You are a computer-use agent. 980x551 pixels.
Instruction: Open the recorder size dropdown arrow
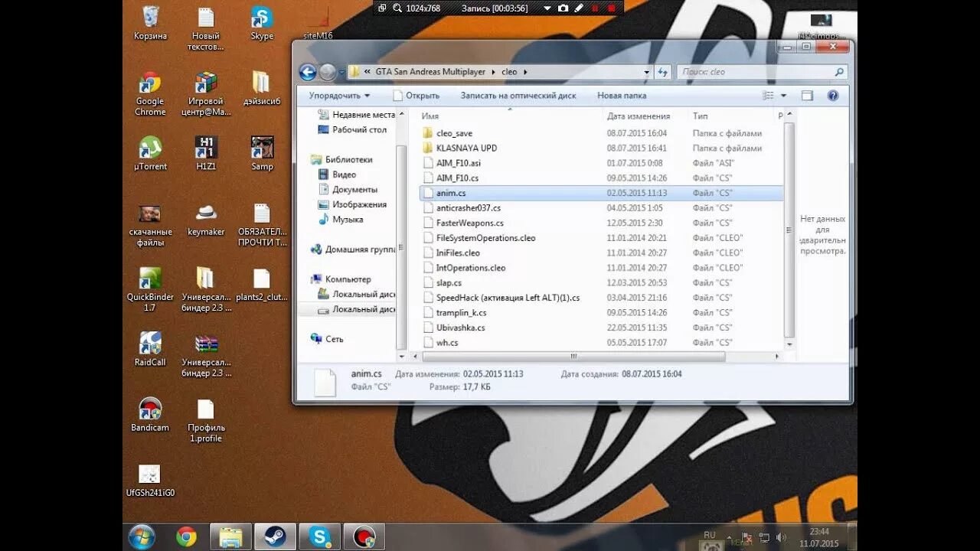(x=547, y=8)
